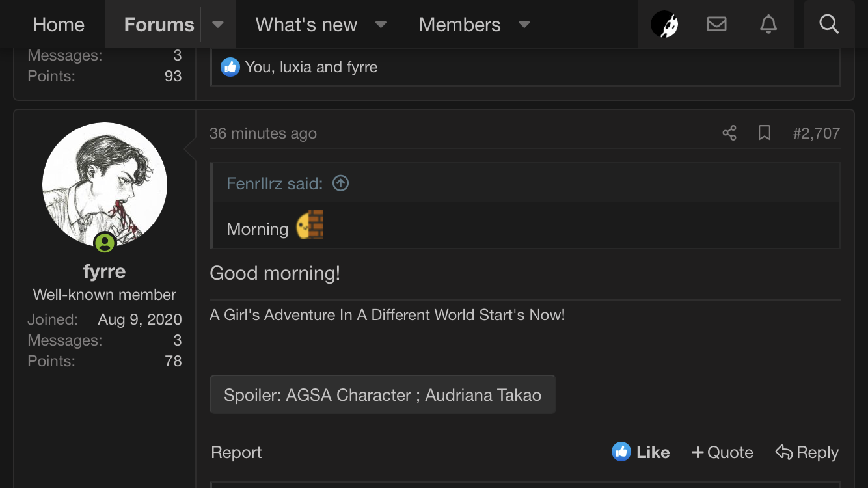Quote fyrre's post with +Quote

point(722,452)
